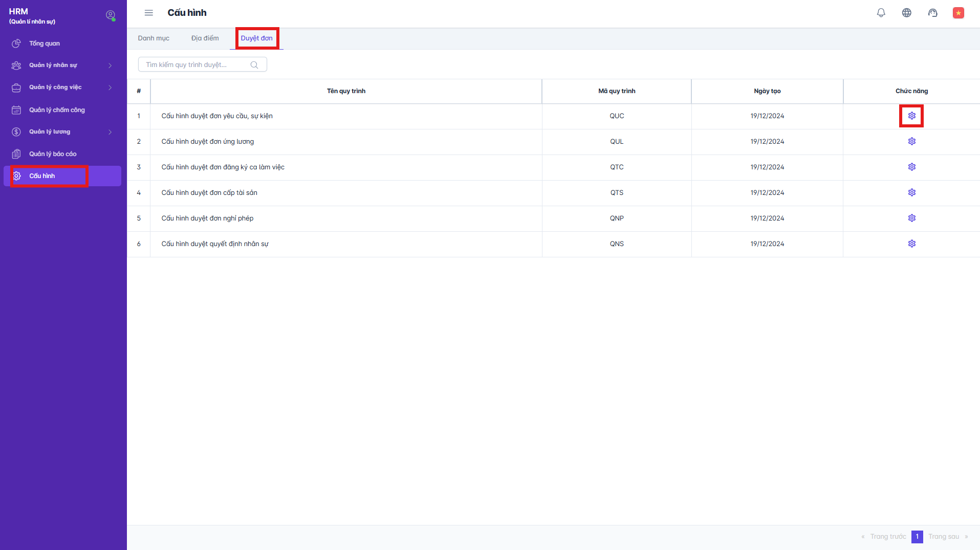Switch to the Danh mục tab
Screen dimensions: 980x550
coord(154,38)
